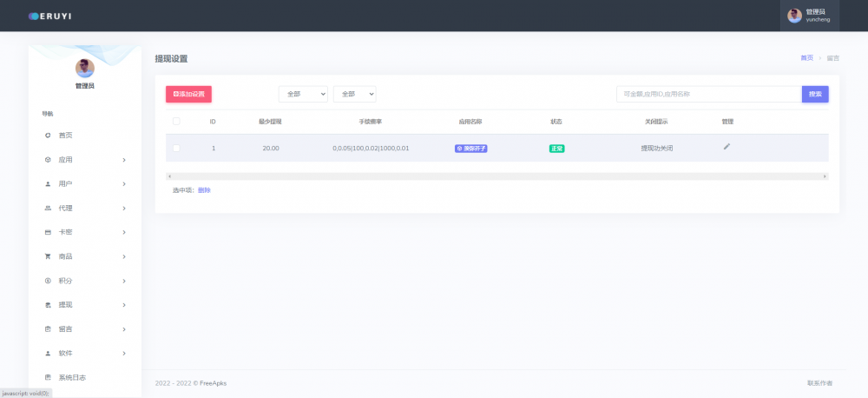
Task: Click the 首页 home icon in sidebar
Action: pyautogui.click(x=48, y=136)
